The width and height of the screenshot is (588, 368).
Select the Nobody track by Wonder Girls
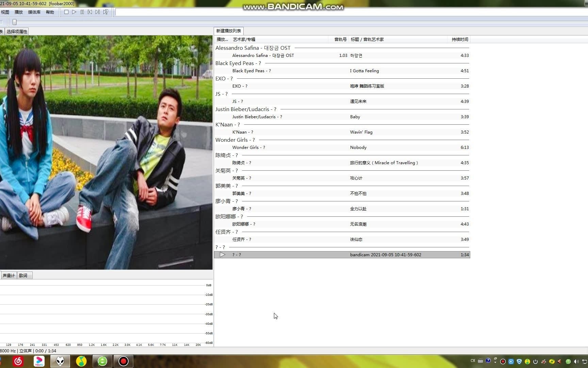(342, 148)
